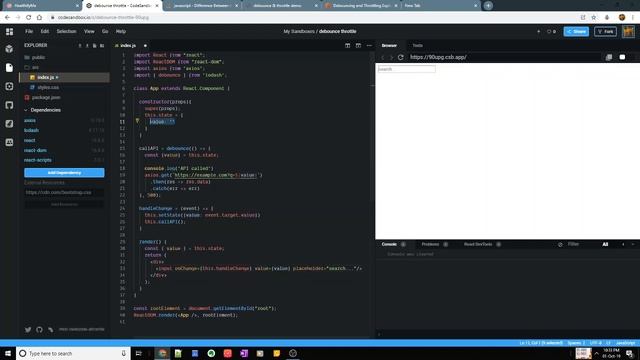
Task: Click the Windows taskbar search box
Action: click(73, 353)
